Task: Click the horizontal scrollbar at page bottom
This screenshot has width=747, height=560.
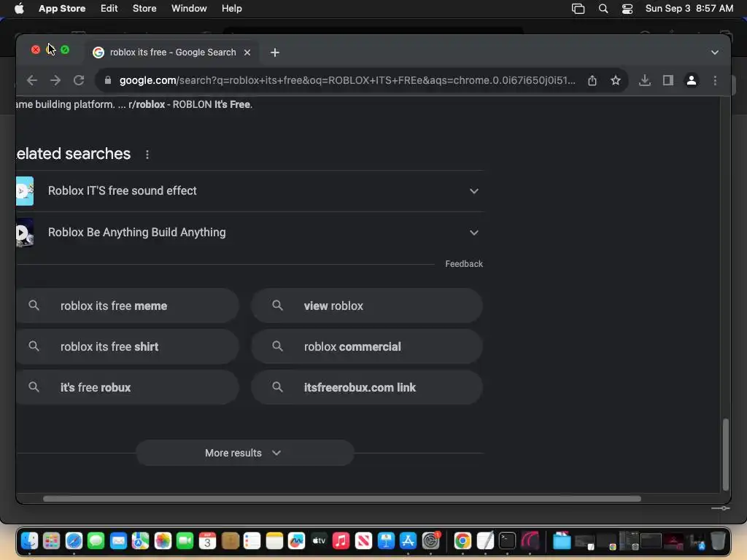Action: [342, 499]
